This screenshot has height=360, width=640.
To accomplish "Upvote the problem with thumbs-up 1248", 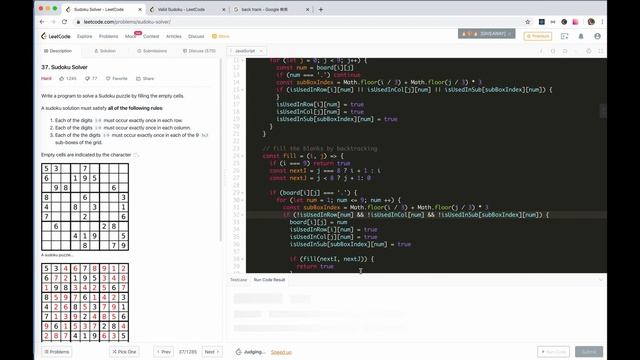I will coord(68,78).
